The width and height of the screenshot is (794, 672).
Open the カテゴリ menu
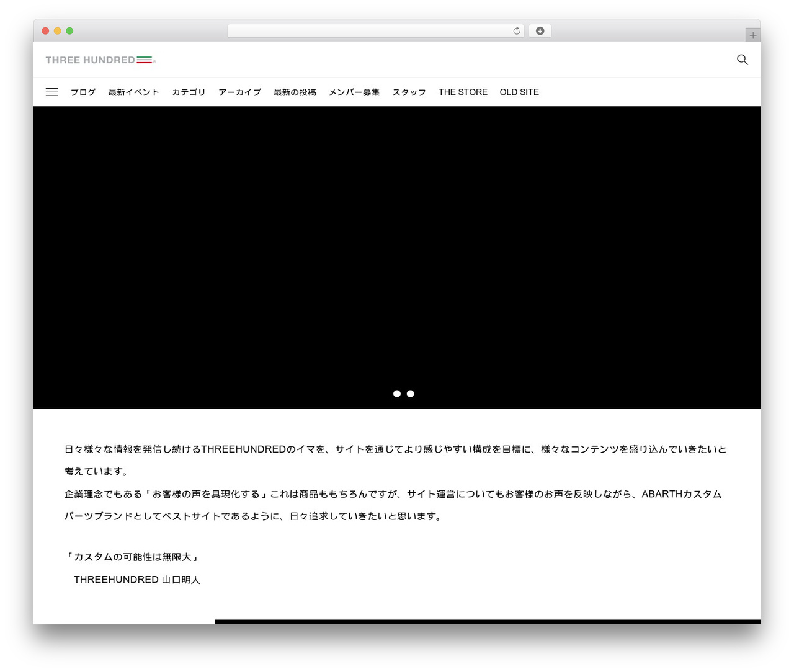pyautogui.click(x=189, y=92)
